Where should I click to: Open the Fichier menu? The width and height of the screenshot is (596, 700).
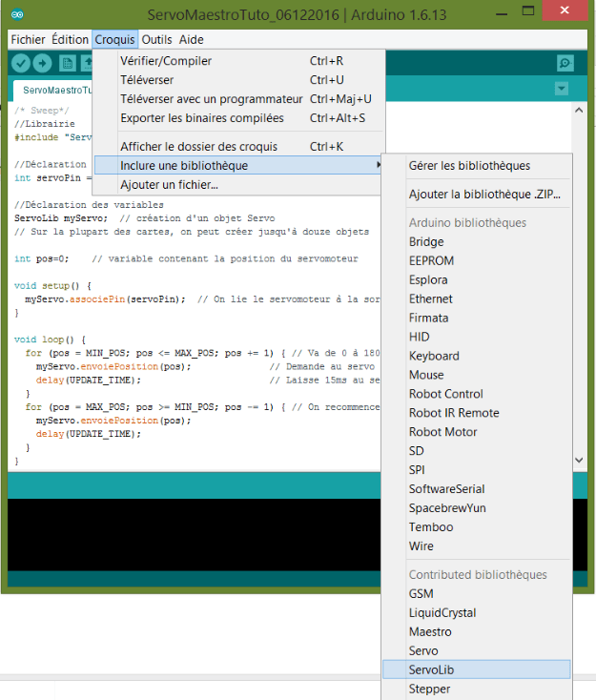[28, 40]
